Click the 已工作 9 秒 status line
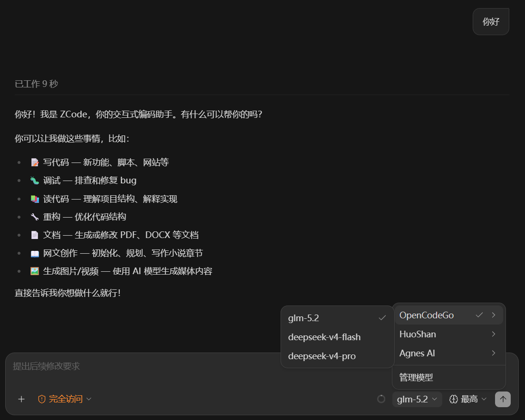 36,84
